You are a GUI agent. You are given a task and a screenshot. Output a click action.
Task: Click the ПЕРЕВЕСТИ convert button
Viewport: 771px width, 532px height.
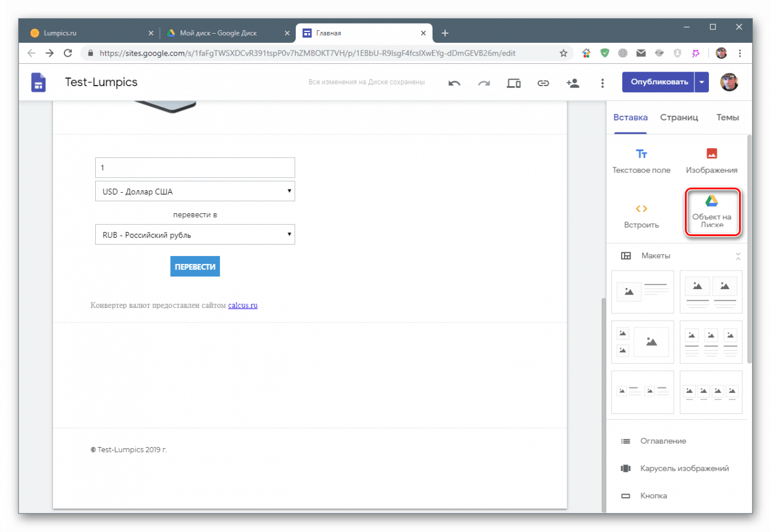click(195, 266)
